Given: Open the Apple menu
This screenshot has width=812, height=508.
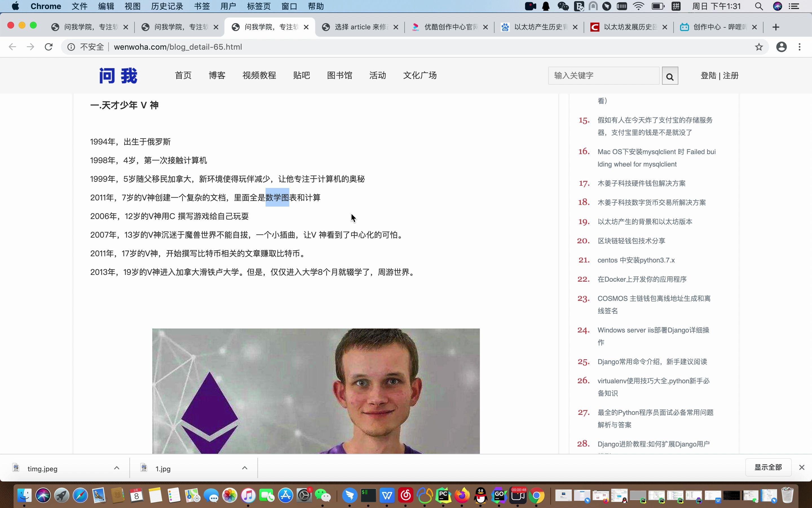Looking at the screenshot, I should [16, 6].
